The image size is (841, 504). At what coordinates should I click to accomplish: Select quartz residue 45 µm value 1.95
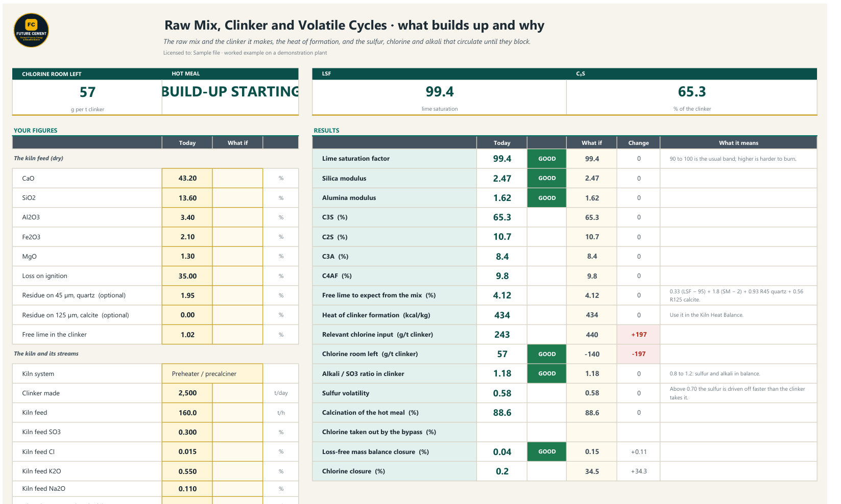point(187,295)
